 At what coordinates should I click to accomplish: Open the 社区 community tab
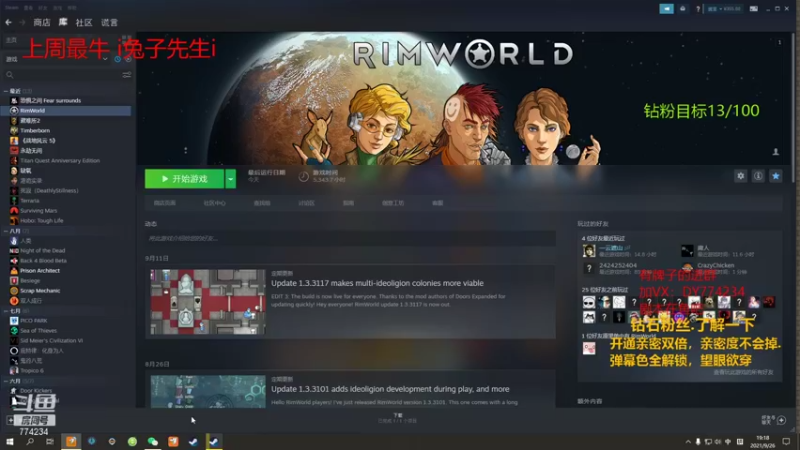click(84, 22)
